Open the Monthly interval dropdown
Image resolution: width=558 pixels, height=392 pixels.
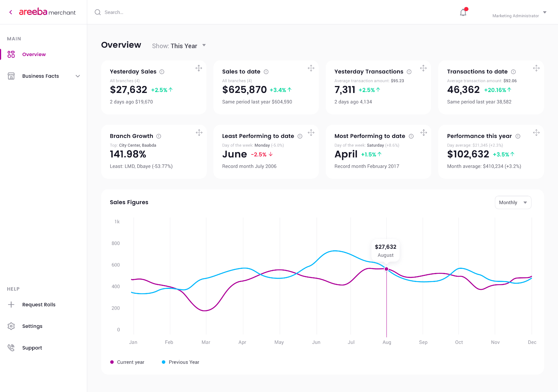tap(513, 202)
